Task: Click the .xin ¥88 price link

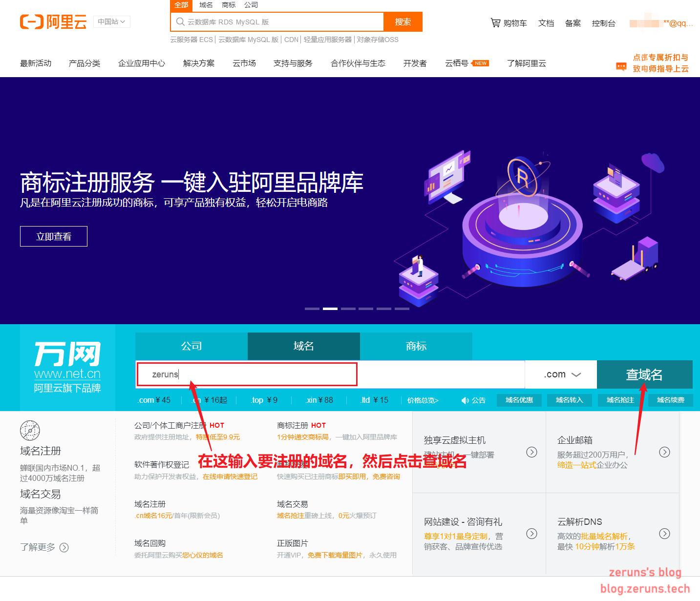Action: click(319, 400)
